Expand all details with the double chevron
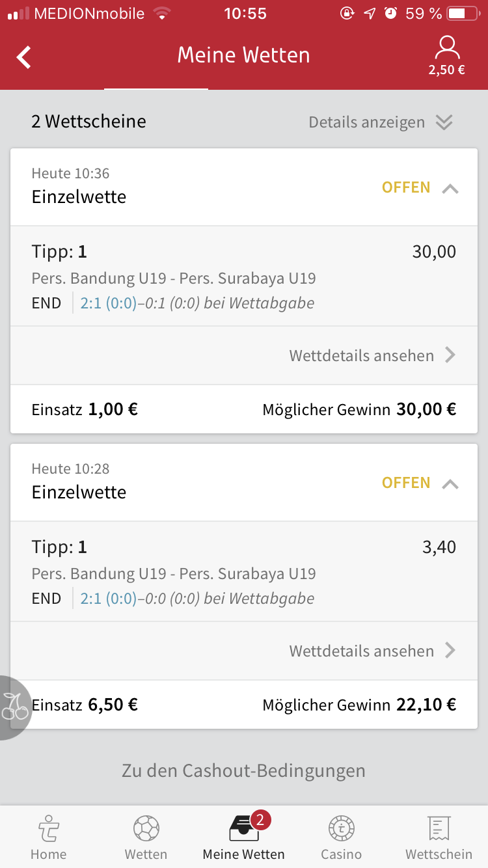 444,122
